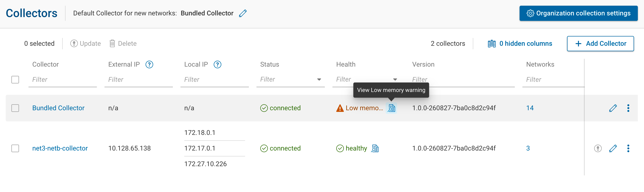Edit the Bundled Collector row
The height and width of the screenshot is (192, 644).
(613, 108)
